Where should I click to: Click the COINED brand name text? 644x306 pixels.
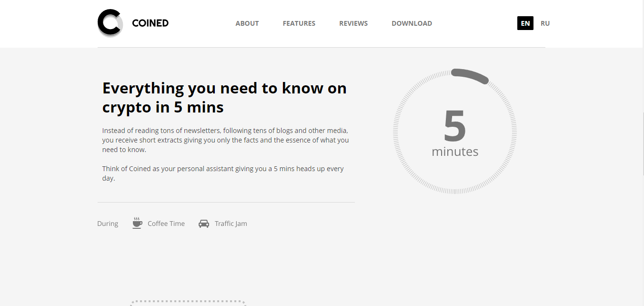click(151, 23)
